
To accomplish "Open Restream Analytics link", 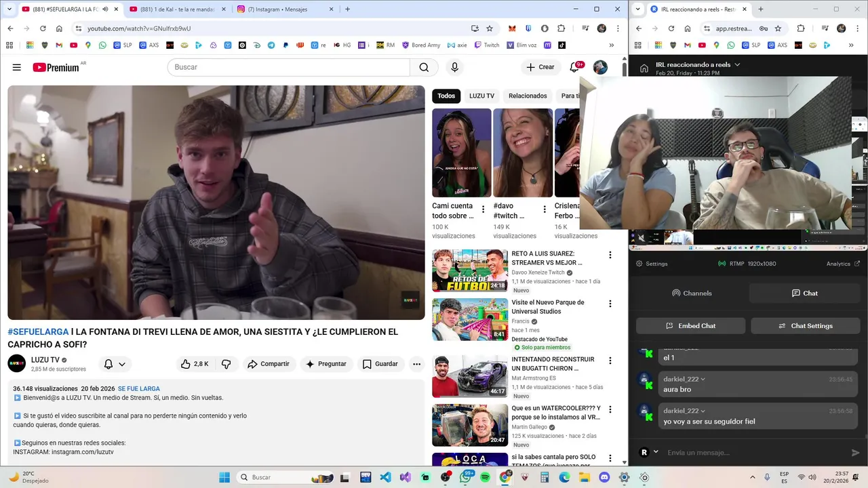I will pyautogui.click(x=843, y=264).
